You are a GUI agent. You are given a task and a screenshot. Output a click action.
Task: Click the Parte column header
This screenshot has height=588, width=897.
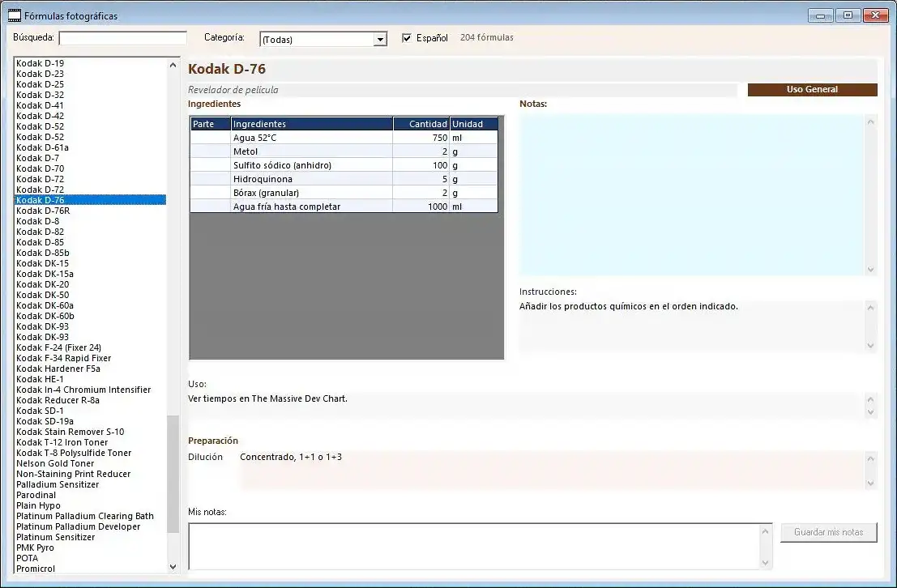click(211, 124)
